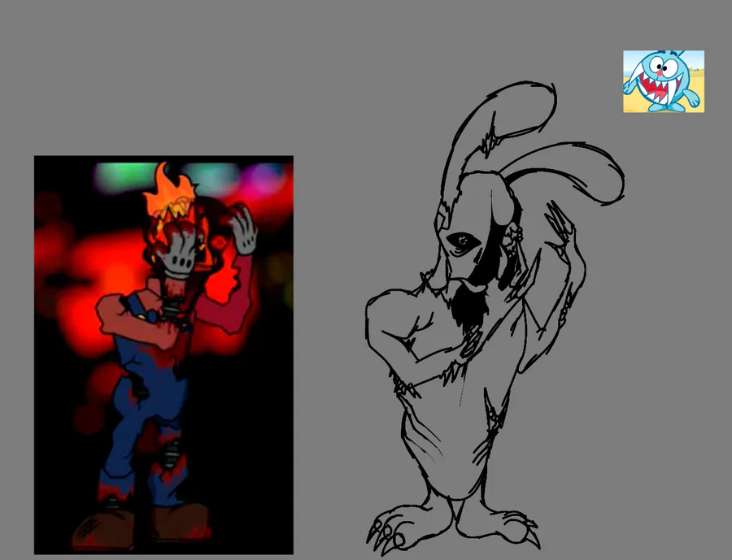Select the black line-art rabbit monster sketch
The width and height of the screenshot is (732, 560).
click(495, 319)
